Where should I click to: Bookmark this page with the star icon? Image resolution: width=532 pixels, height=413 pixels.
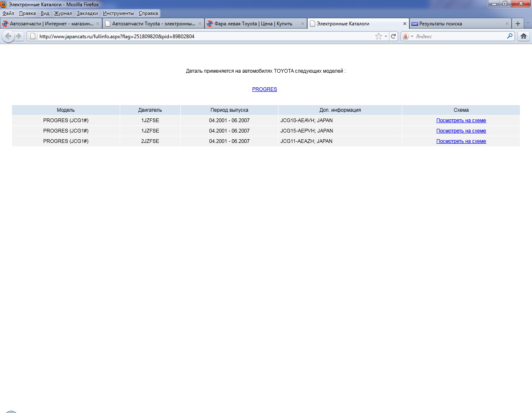click(378, 36)
